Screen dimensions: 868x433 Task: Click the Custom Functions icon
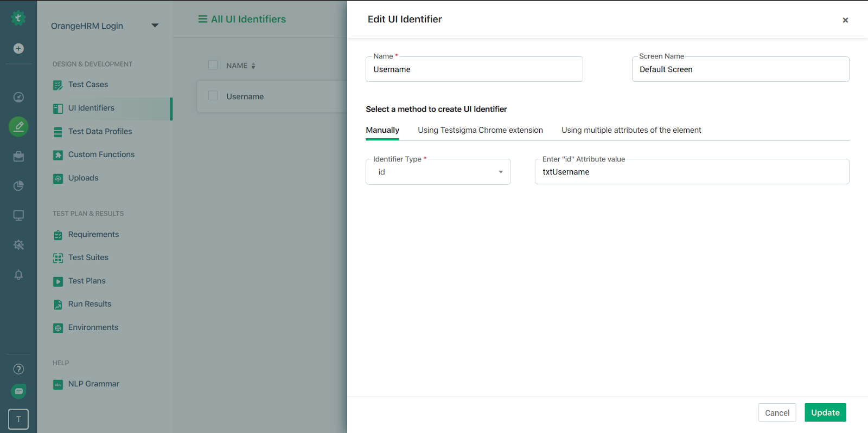click(58, 155)
